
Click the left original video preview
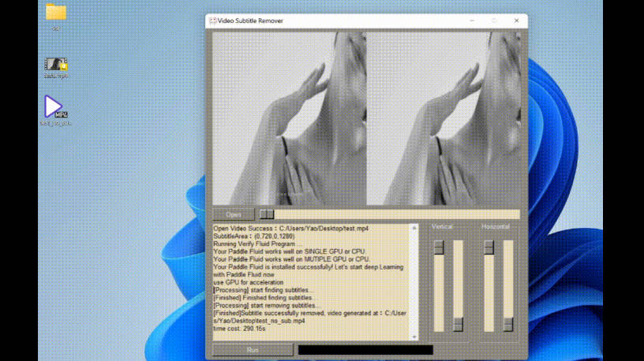pos(289,118)
